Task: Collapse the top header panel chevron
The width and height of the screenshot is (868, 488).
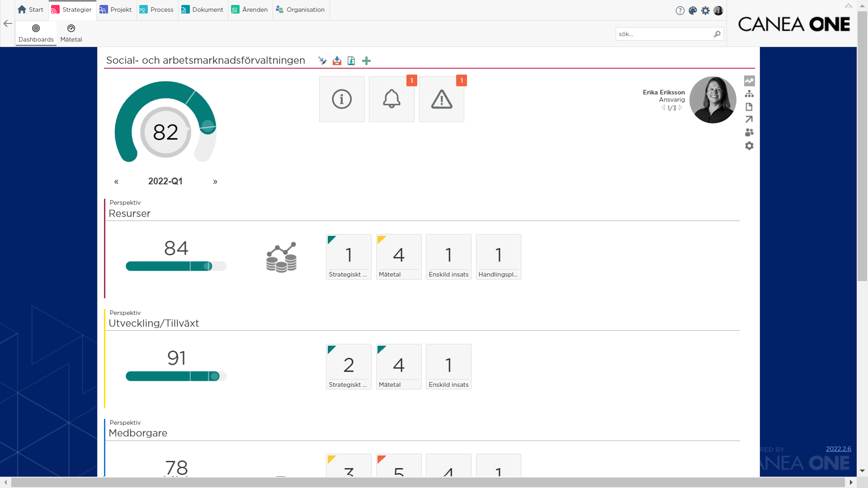Action: pos(849,5)
